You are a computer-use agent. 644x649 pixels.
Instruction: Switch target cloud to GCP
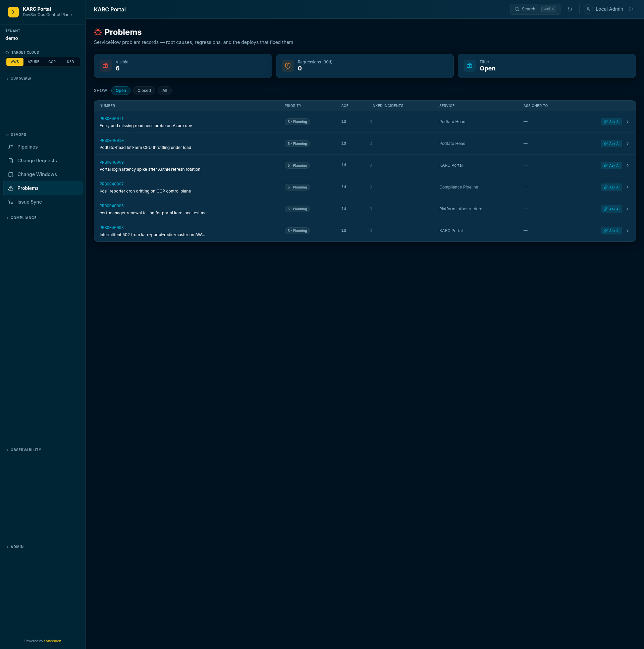tap(52, 62)
